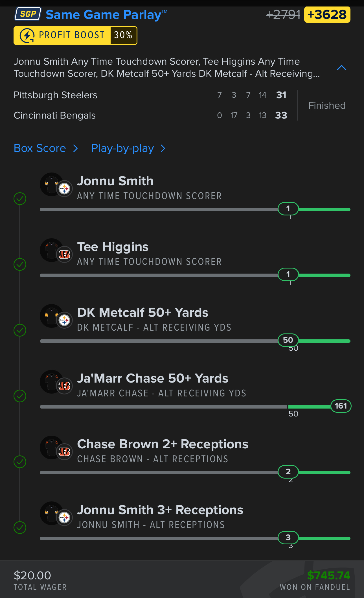Viewport: 364px width, 598px height.
Task: Tap the jersey icon beside Jonnu Smith 3+ Receptions
Action: (x=52, y=513)
